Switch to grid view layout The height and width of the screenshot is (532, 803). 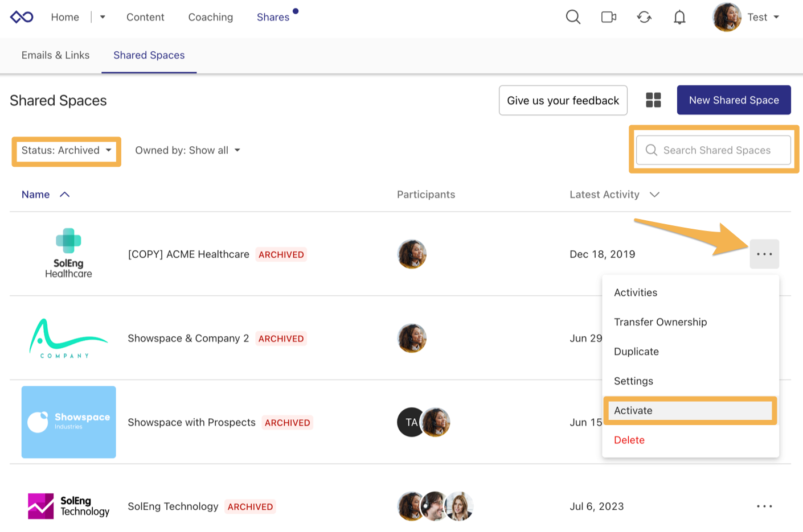pyautogui.click(x=653, y=100)
